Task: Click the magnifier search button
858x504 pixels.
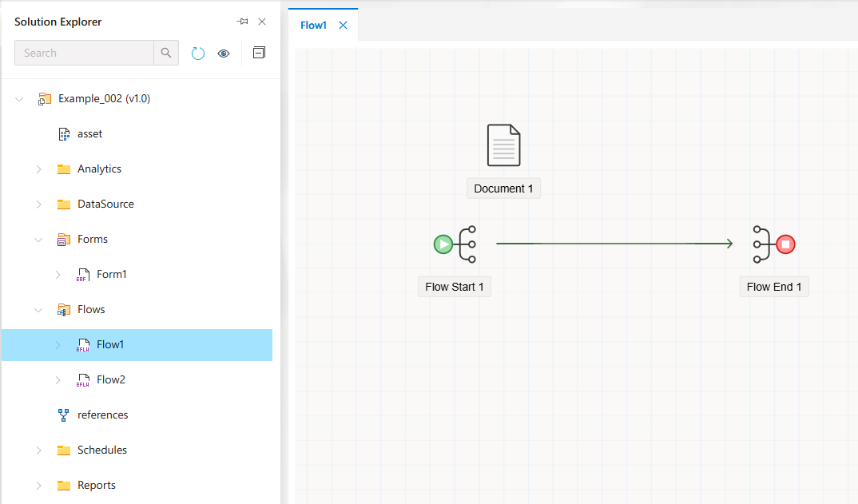Action: [166, 53]
